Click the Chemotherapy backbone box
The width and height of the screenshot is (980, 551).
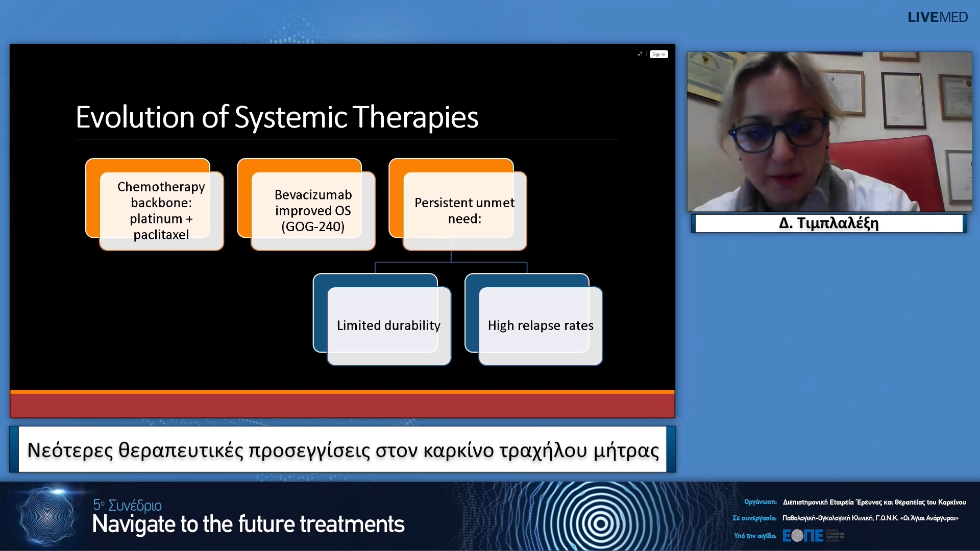coord(161,210)
